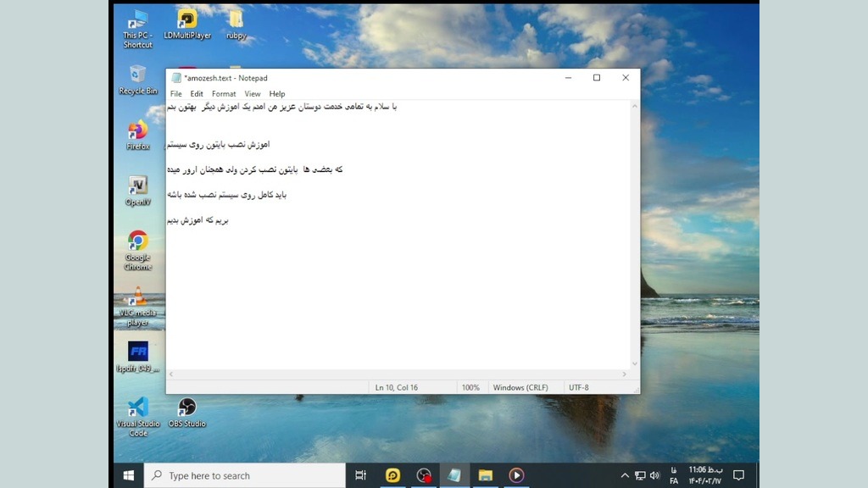Screen dimensions: 868x488
Task: Click Windows (CRLF) status entry
Action: tap(520, 388)
